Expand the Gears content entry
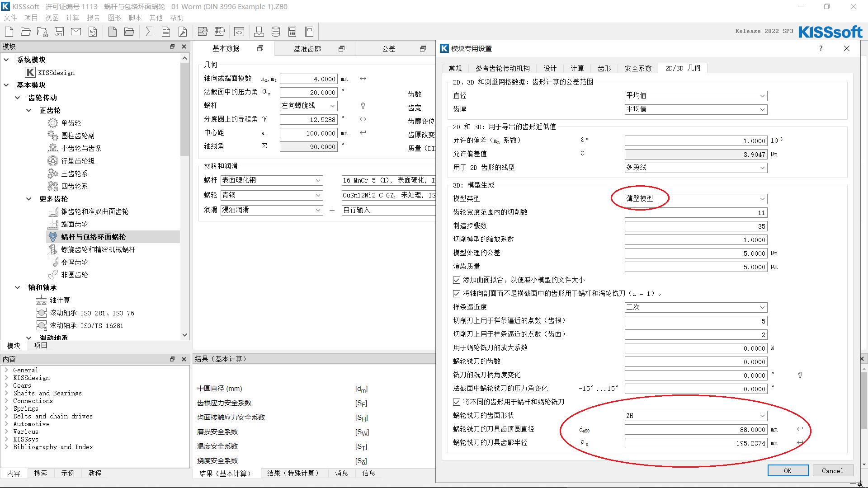This screenshot has width=868, height=488. (7, 385)
